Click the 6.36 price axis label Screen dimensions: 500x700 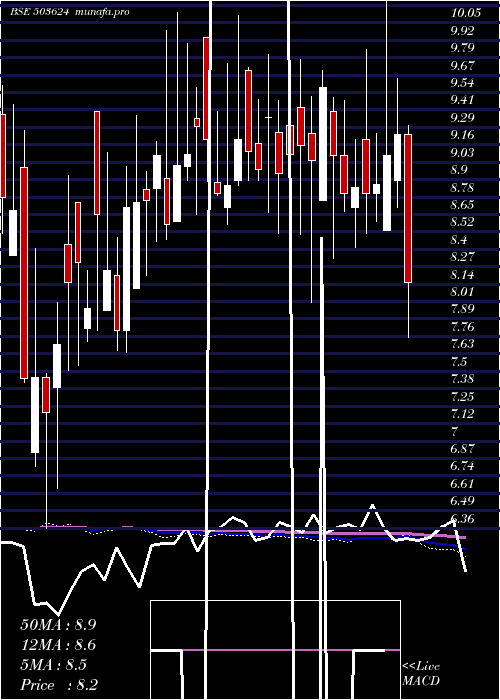pos(462,519)
